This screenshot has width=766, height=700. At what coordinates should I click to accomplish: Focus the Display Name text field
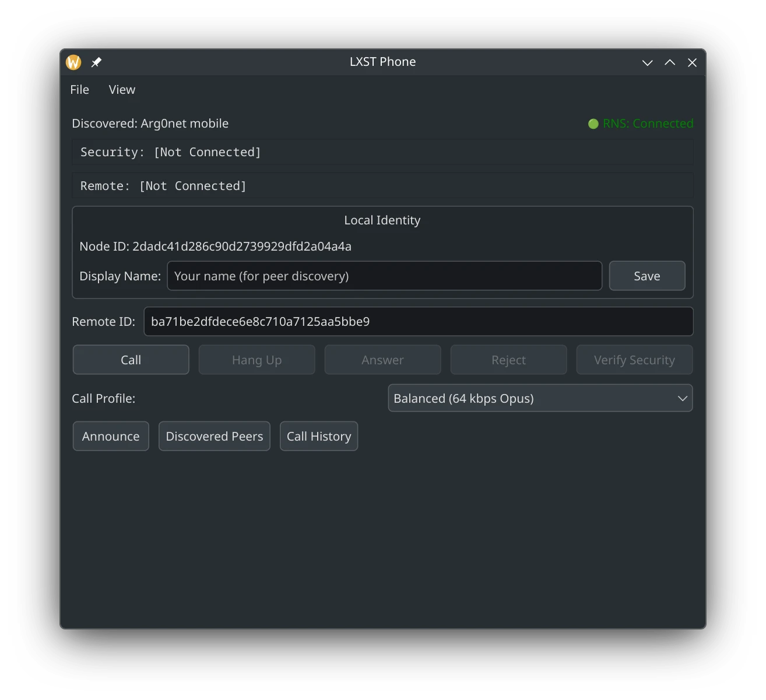pyautogui.click(x=384, y=276)
